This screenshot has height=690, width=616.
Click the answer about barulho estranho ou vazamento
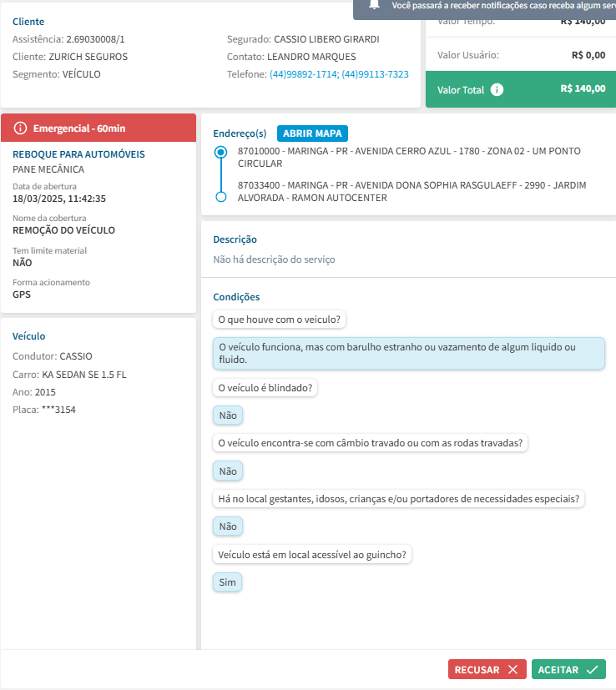pyautogui.click(x=408, y=353)
